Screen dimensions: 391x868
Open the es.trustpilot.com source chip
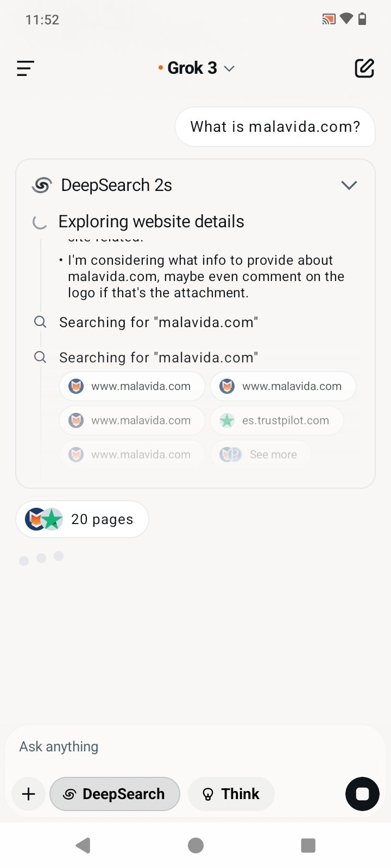277,420
